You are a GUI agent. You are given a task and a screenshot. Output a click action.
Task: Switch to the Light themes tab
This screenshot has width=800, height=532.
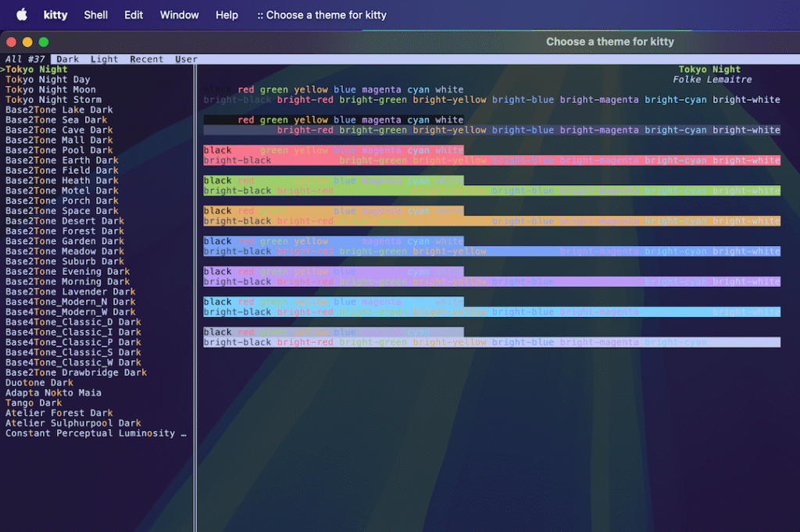click(104, 59)
